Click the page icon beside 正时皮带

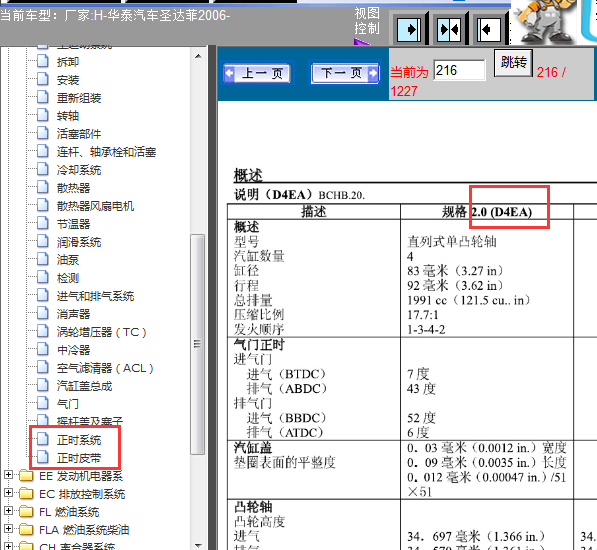click(43, 457)
